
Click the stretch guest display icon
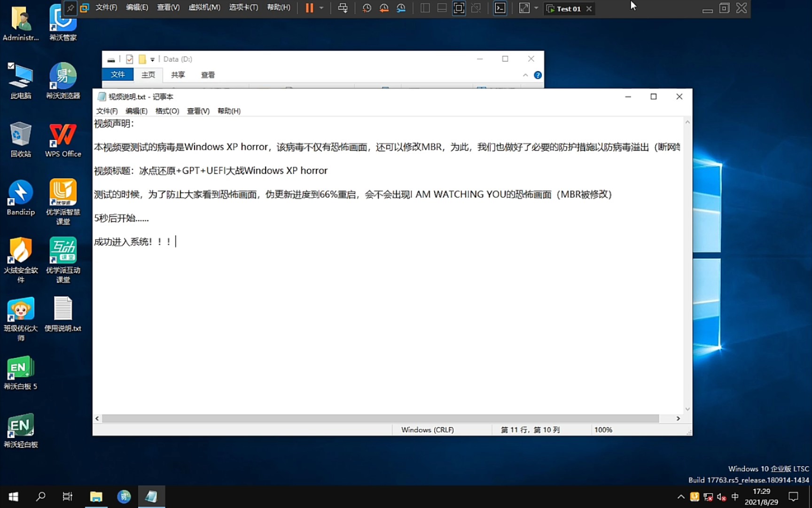524,8
